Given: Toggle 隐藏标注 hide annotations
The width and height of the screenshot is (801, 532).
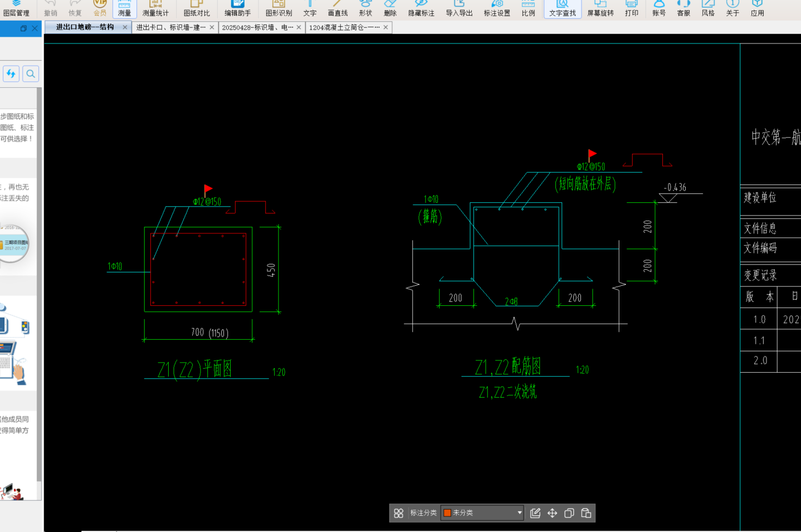Looking at the screenshot, I should [x=421, y=8].
